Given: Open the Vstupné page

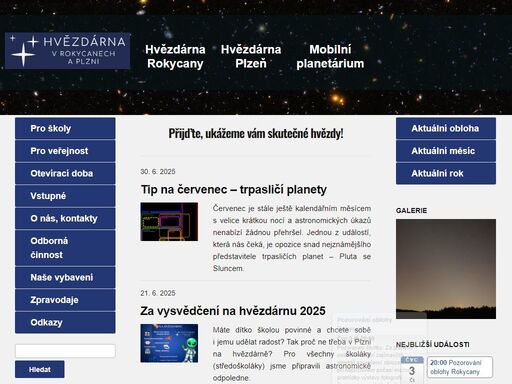Looking at the screenshot, I should 65,196.
